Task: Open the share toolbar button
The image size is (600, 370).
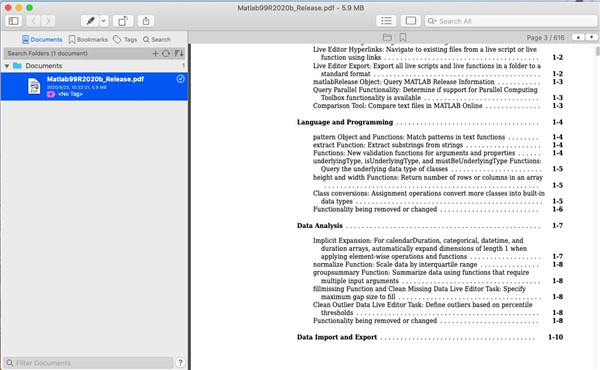Action: point(146,21)
